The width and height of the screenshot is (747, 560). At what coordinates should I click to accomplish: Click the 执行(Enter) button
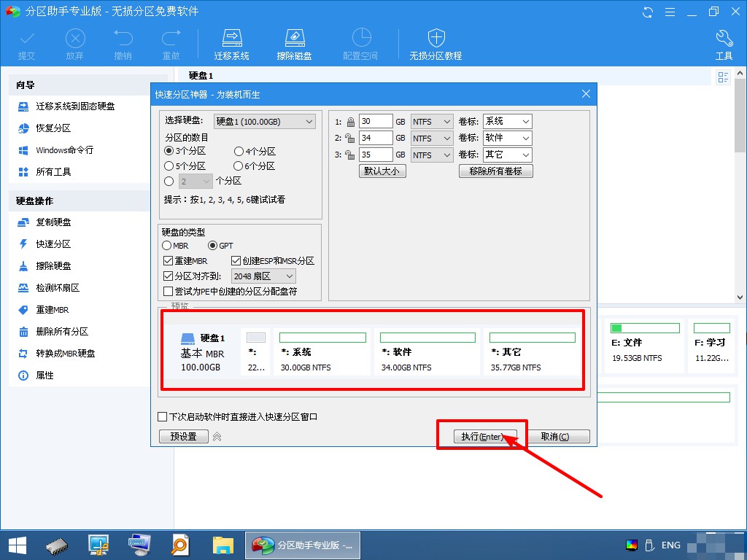coord(485,437)
